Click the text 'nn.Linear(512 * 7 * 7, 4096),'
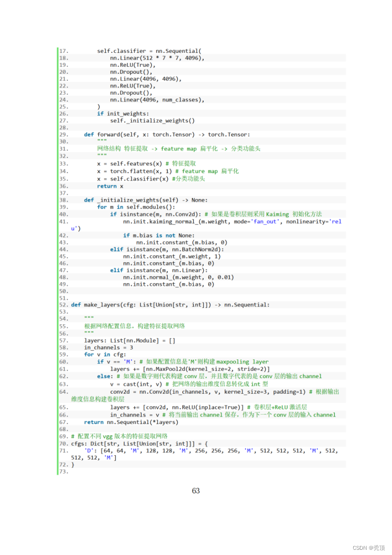The height and width of the screenshot is (555, 392). 157,58
